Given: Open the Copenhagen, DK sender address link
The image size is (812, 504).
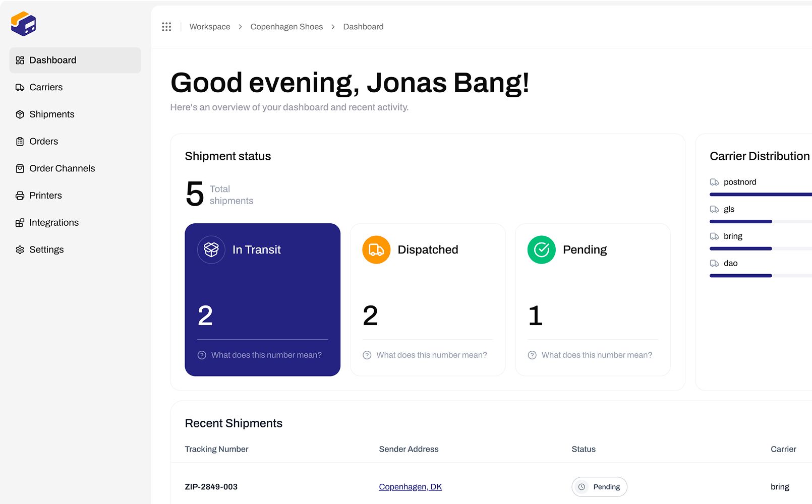Looking at the screenshot, I should coord(410,486).
